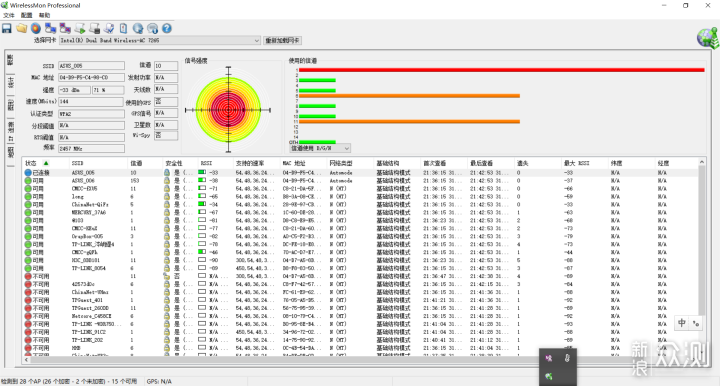Screen dimensions: 720x386
Task: Click the list's horizontal scrollbar
Action: pyautogui.click(x=360, y=360)
